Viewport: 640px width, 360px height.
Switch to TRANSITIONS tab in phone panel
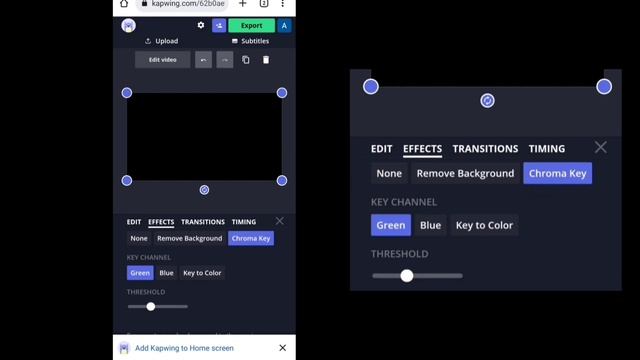(x=203, y=222)
